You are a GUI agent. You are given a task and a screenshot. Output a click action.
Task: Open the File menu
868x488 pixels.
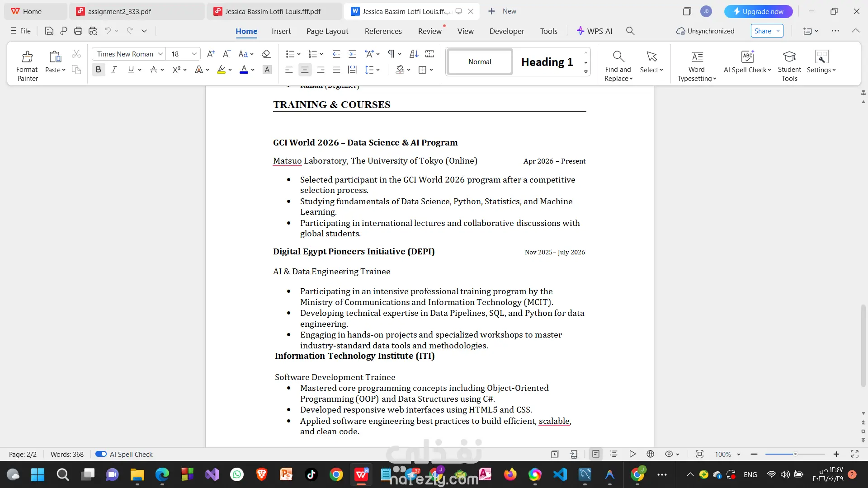[x=21, y=31]
